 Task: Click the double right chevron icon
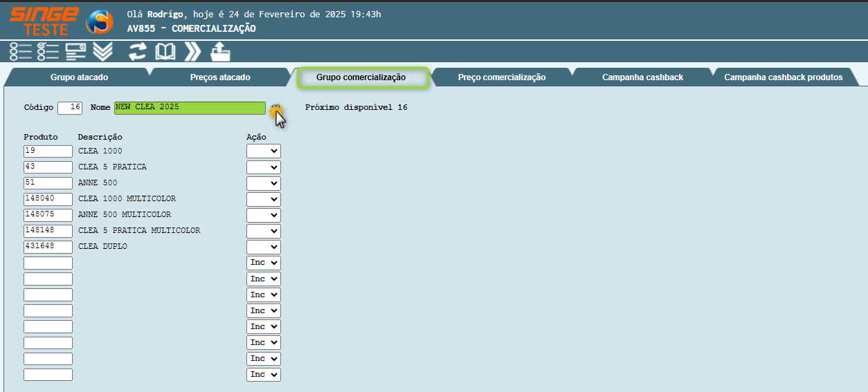point(192,52)
